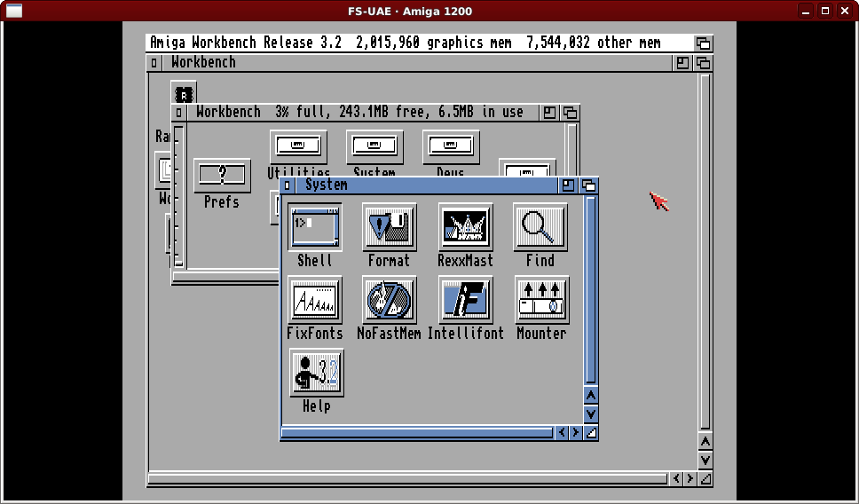859x504 pixels.
Task: Select the Utilities drawer icon
Action: tap(298, 146)
